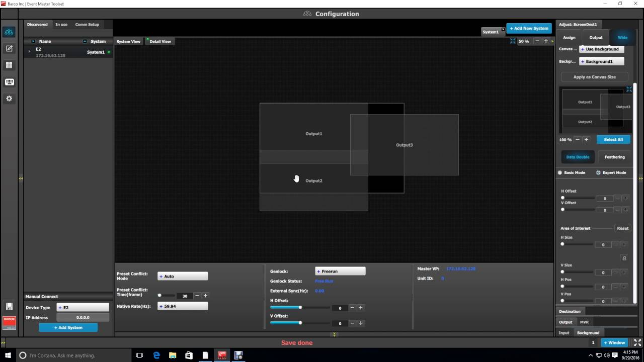The height and width of the screenshot is (362, 644).
Task: Switch to Discovered tab
Action: [x=37, y=24]
